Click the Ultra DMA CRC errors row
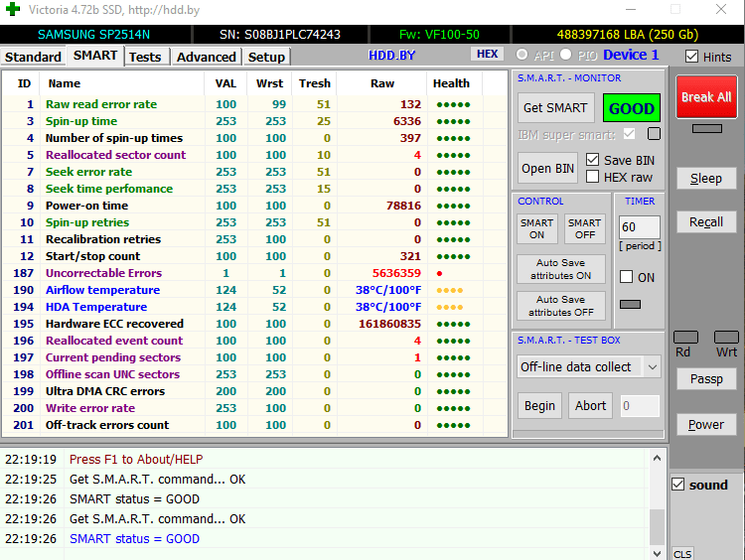 point(255,391)
